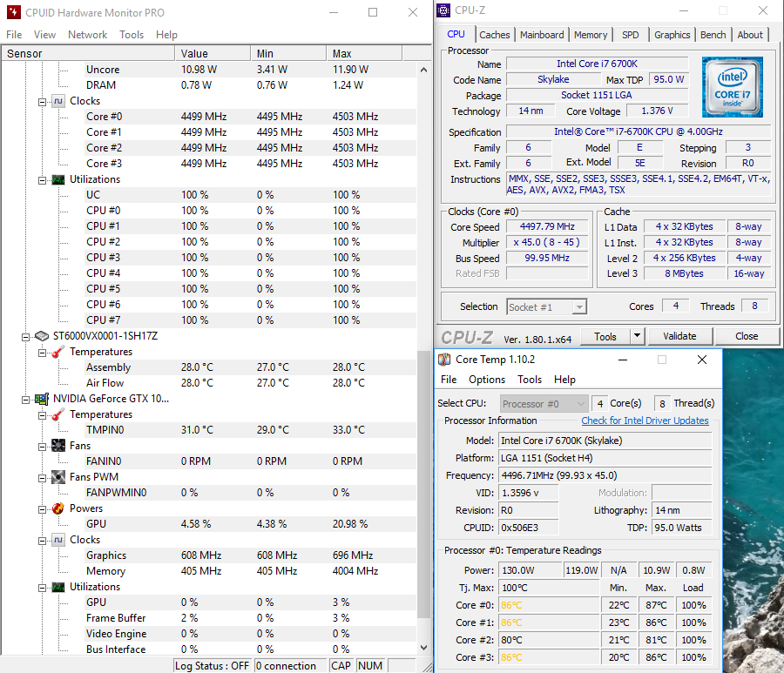Switch to the Mainboard tab in CPU-Z
This screenshot has width=784, height=673.
click(542, 35)
